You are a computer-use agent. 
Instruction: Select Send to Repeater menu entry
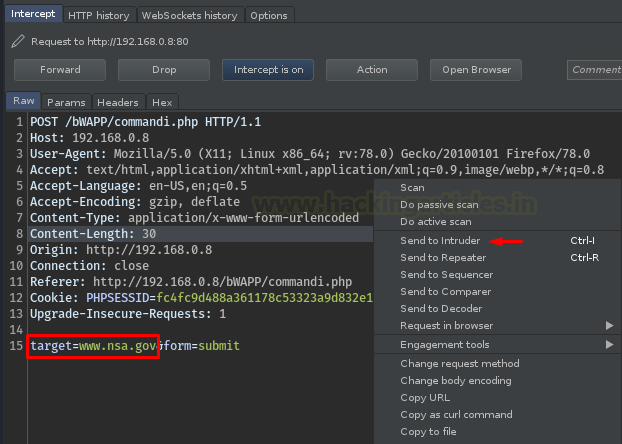[x=442, y=258]
